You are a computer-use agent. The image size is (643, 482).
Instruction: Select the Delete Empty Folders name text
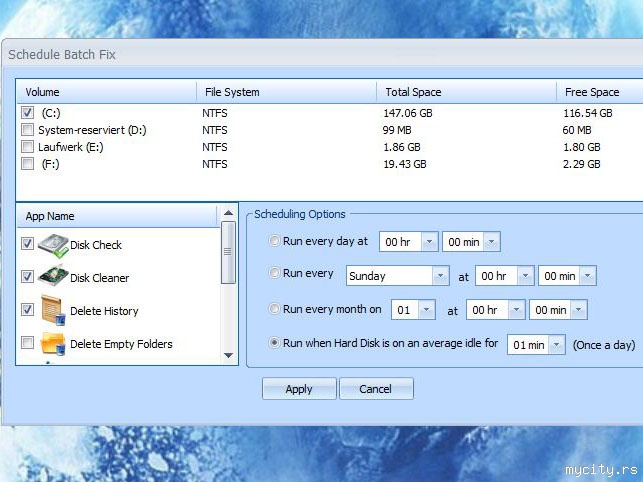click(x=121, y=344)
